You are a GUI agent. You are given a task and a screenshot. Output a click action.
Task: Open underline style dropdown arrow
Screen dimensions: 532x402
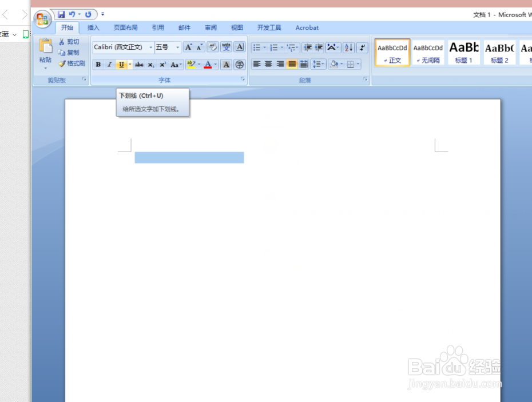pyautogui.click(x=130, y=65)
